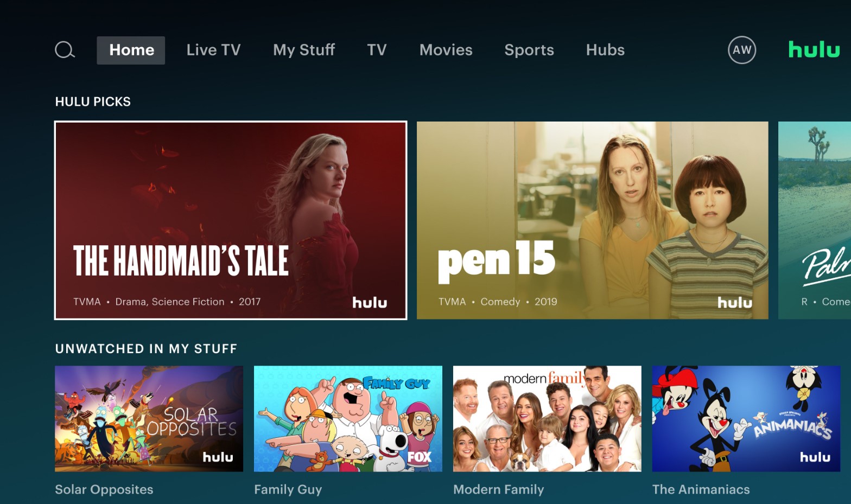Open the My Stuff tab
This screenshot has width=851, height=504.
[304, 50]
